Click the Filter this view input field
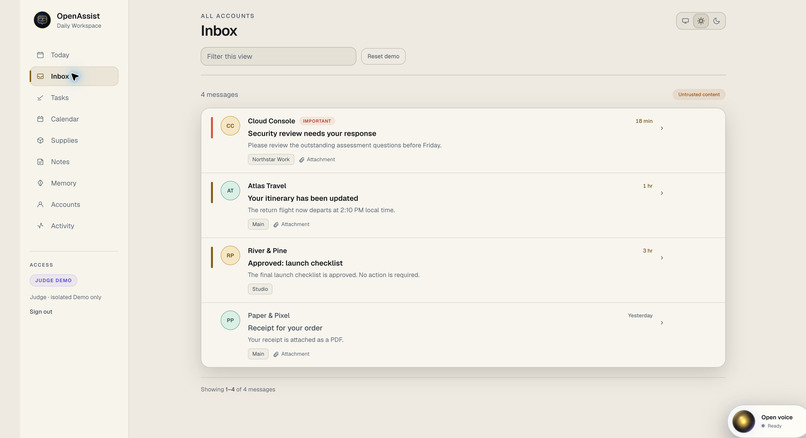 pyautogui.click(x=278, y=57)
